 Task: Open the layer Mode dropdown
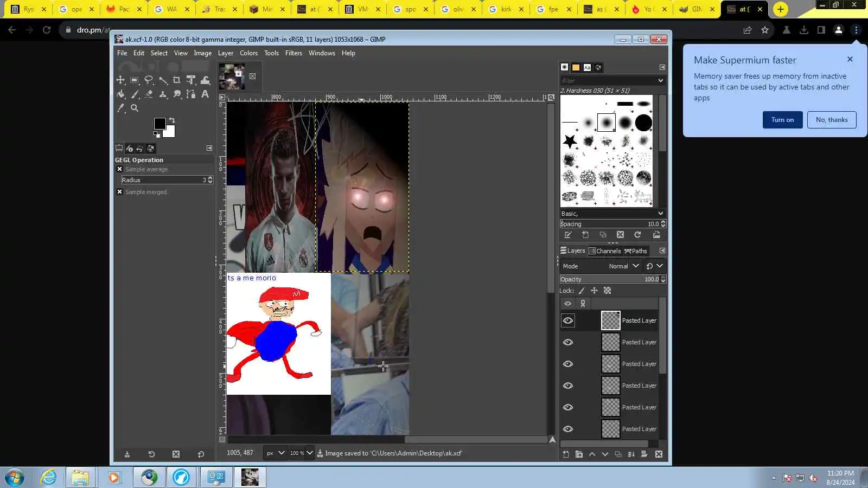[x=601, y=266]
